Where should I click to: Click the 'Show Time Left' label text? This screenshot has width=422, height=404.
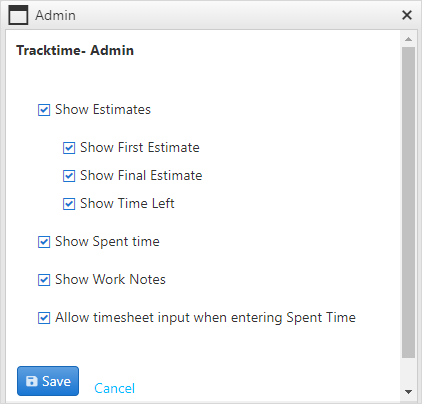click(x=127, y=203)
